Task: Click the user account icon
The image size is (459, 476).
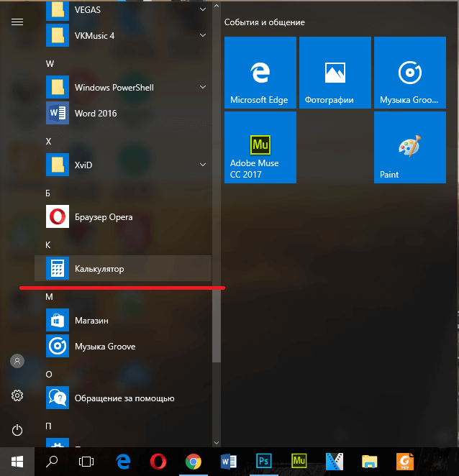Action: (17, 361)
